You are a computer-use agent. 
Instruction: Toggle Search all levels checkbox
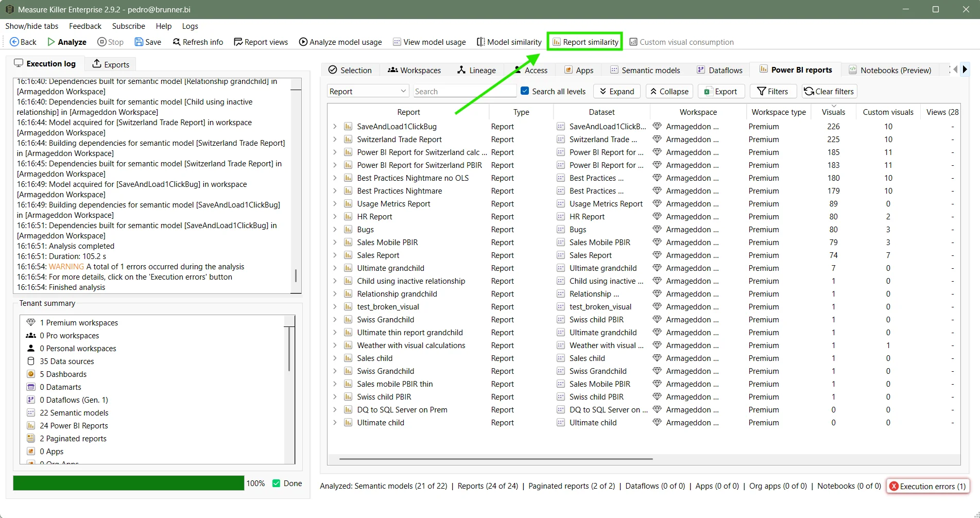(525, 91)
